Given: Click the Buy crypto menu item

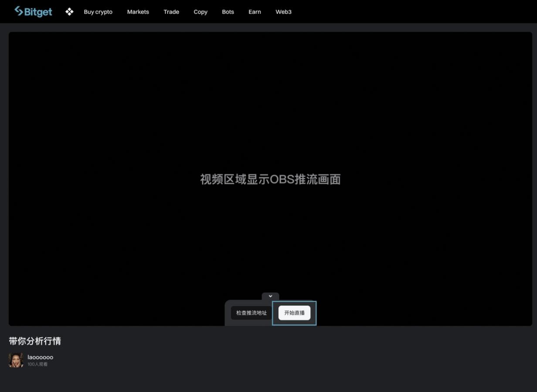Looking at the screenshot, I should (x=98, y=12).
